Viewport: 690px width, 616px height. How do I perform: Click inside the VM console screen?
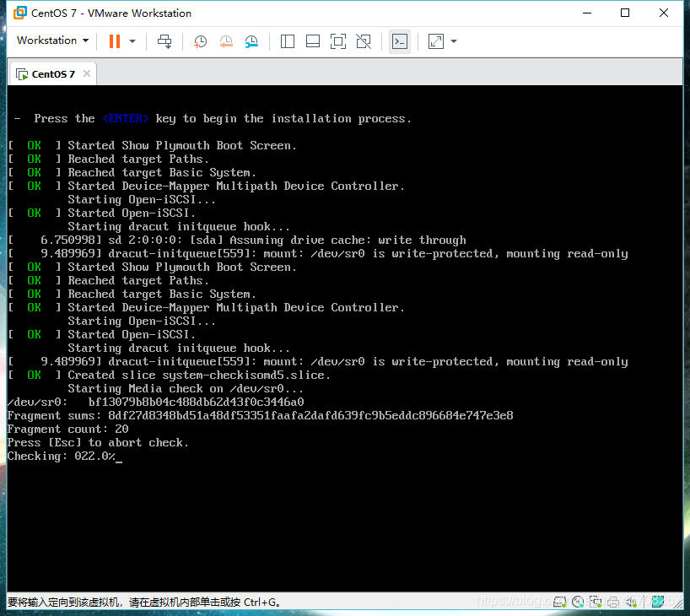pyautogui.click(x=344, y=338)
